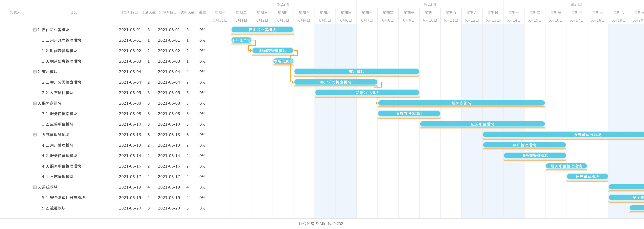Viewport: 644px width, 229px height.
Task: Click the 计划开始日 column header
Action: 129,12
